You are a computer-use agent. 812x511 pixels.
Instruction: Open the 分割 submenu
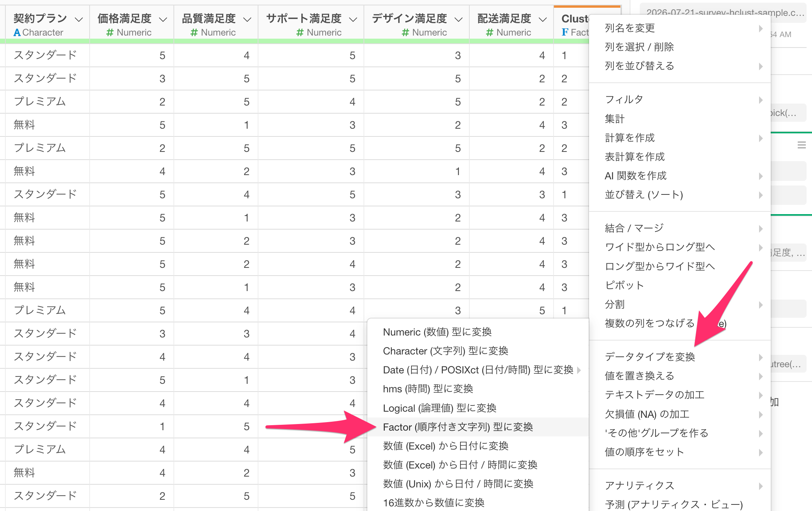click(x=680, y=304)
